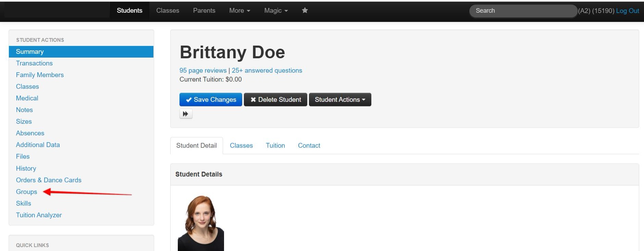The width and height of the screenshot is (644, 251).
Task: Click Brittany Doe's profile photo
Action: click(x=201, y=223)
